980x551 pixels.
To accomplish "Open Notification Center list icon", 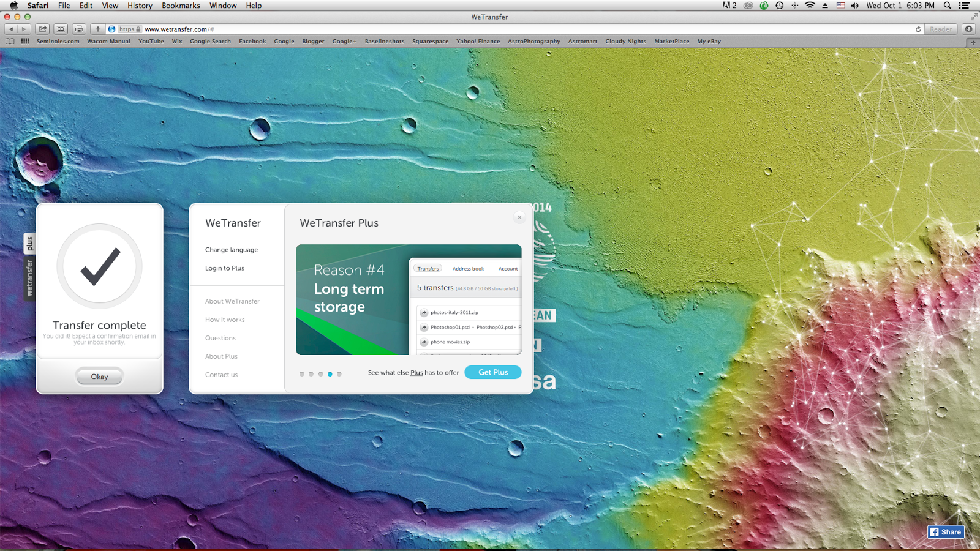I will click(965, 6).
